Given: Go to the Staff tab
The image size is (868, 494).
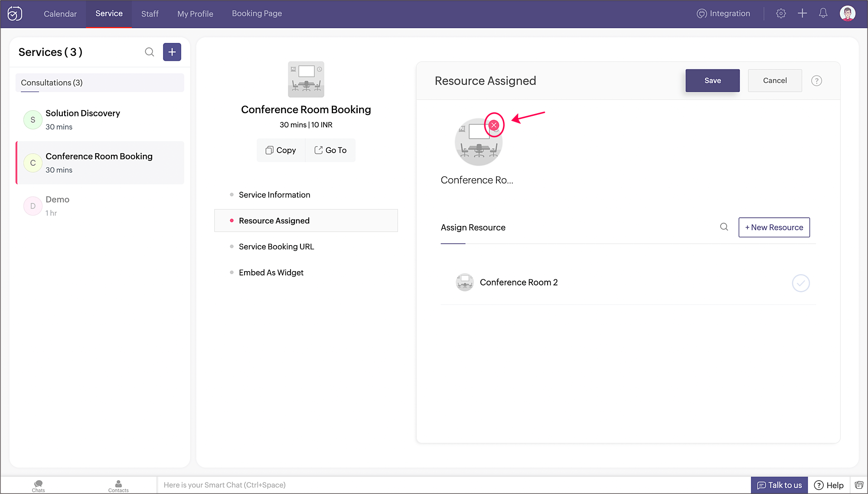Looking at the screenshot, I should click(x=150, y=14).
